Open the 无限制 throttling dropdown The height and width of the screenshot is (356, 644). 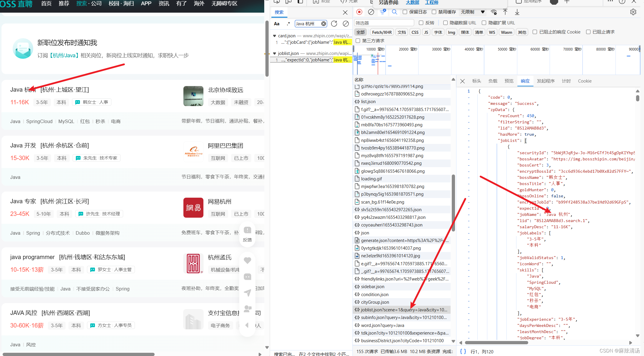pyautogui.click(x=473, y=12)
